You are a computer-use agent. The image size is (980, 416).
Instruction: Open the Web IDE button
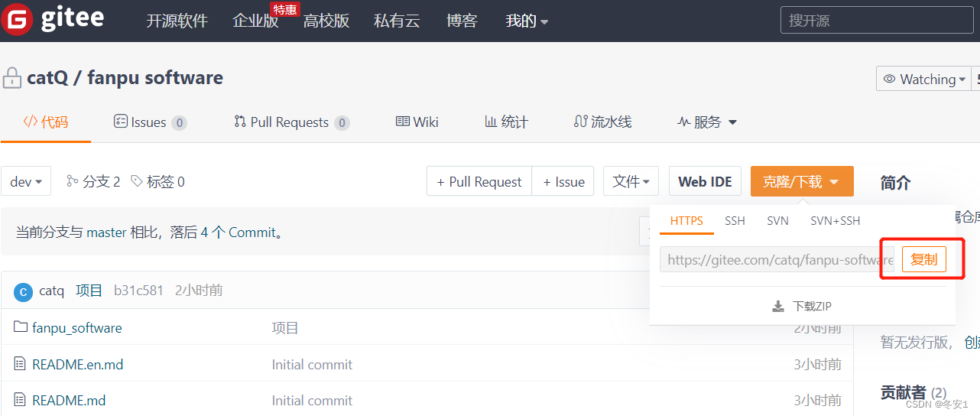pos(705,181)
